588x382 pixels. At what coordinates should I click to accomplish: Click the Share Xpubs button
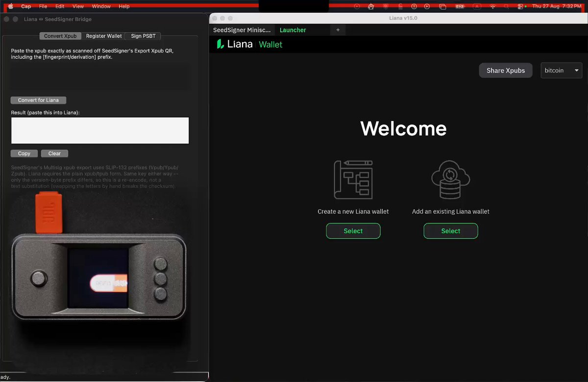coord(506,71)
